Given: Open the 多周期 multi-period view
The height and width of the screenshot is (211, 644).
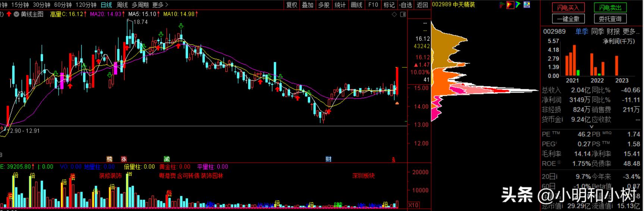Looking at the screenshot, I should 140,5.
